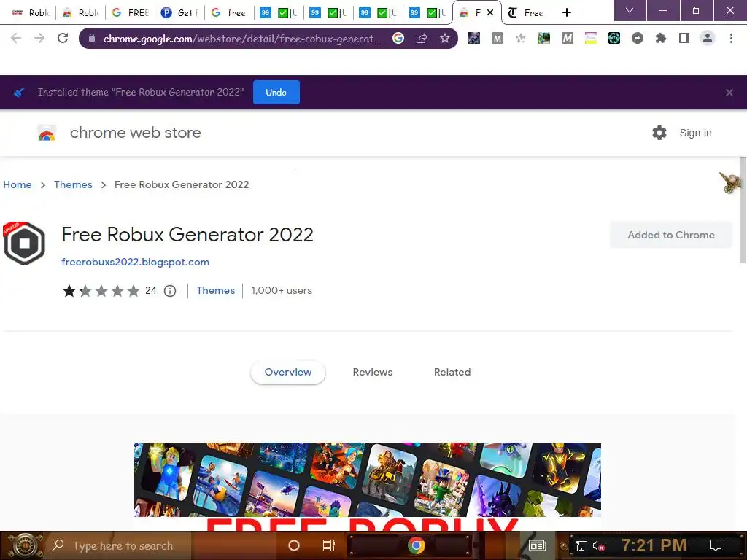Click the Chrome Web Store rainbow logo
This screenshot has height=560, width=747.
[x=47, y=133]
